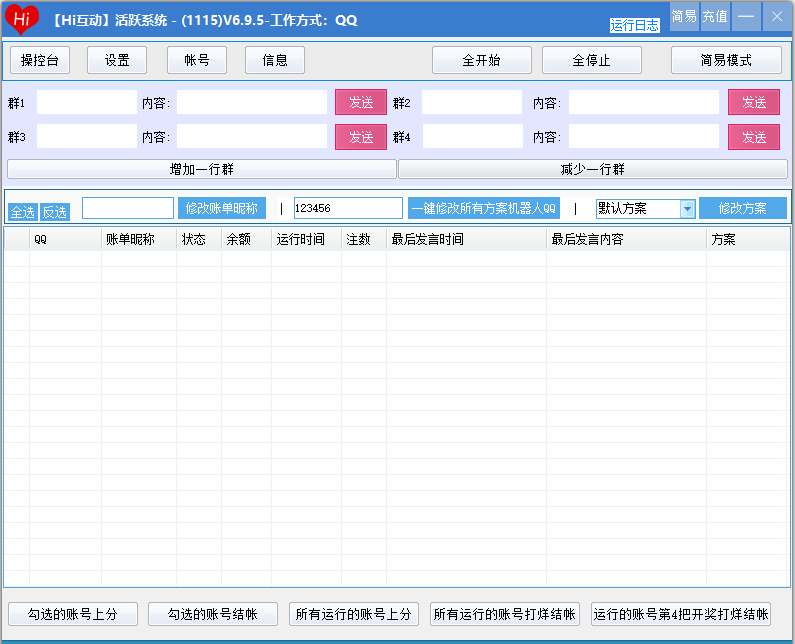Click 勾选的账号结帐 button
This screenshot has width=795, height=644.
click(213, 614)
